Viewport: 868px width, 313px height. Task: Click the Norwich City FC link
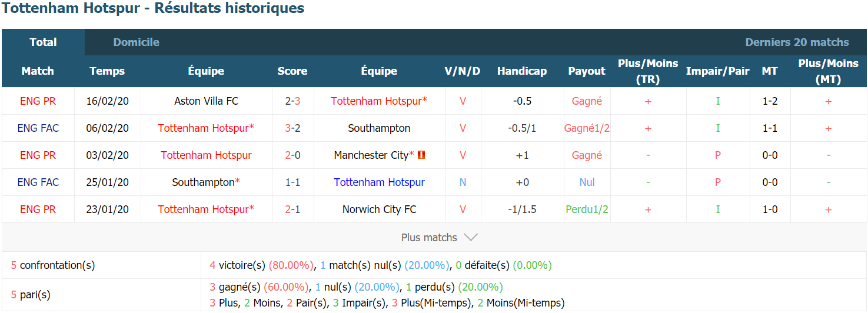(379, 209)
